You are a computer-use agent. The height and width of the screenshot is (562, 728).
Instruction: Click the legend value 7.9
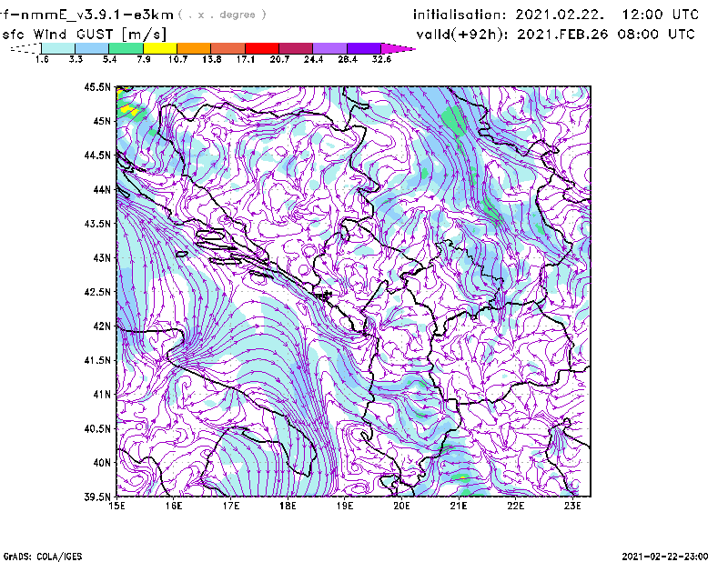click(144, 59)
